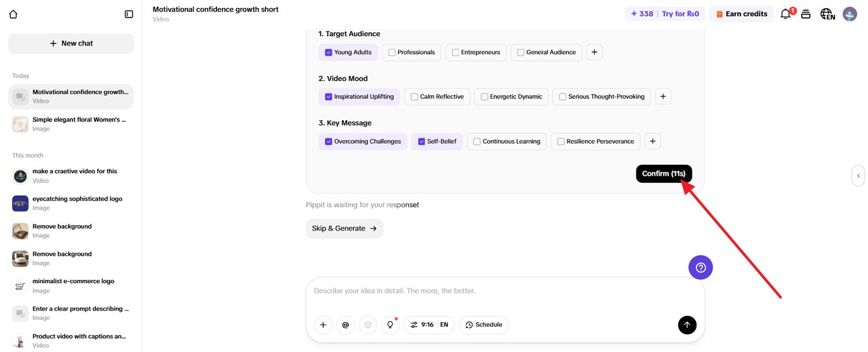
Task: Click the lightbulb inspiration icon
Action: 391,325
